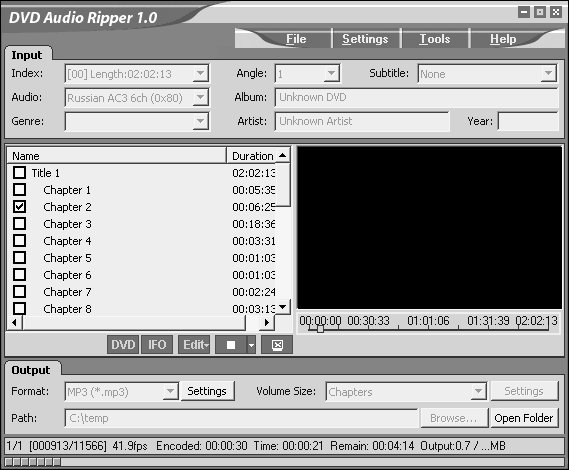569x470 pixels.
Task: Maximize the DVD Audio Ripper window
Action: [x=540, y=12]
